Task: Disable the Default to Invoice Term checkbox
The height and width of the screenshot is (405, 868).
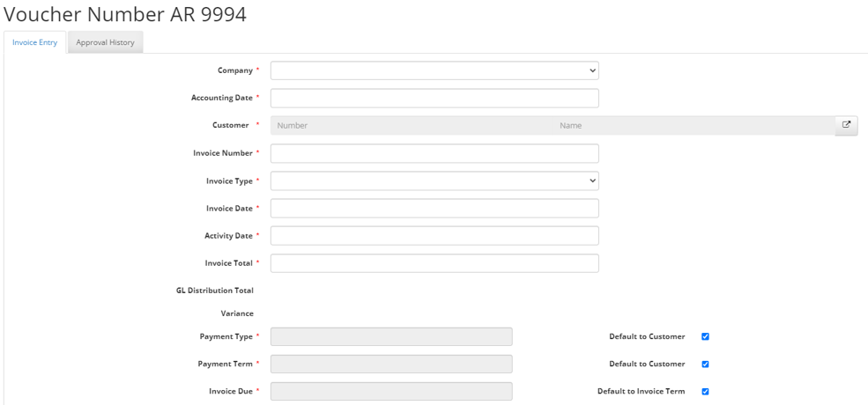Action: (705, 391)
